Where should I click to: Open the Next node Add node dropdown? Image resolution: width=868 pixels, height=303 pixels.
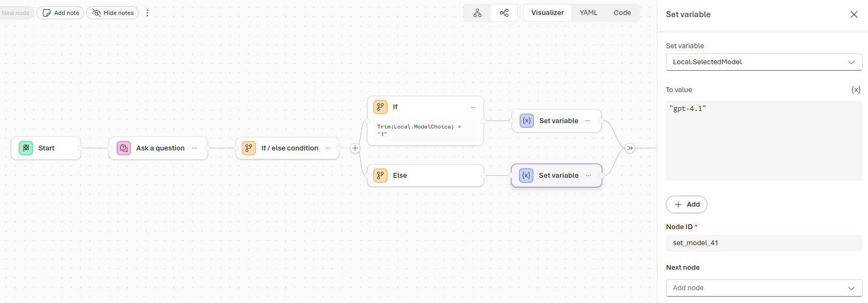(764, 288)
